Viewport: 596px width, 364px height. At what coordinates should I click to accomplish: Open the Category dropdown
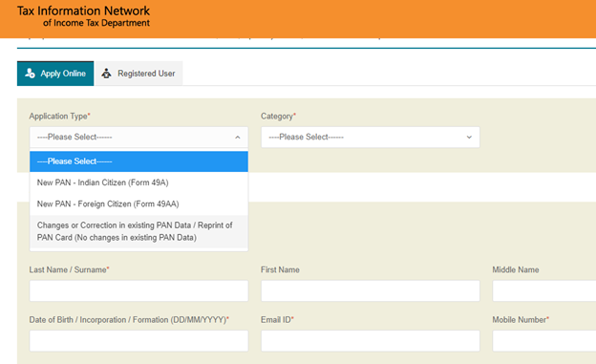(x=371, y=138)
